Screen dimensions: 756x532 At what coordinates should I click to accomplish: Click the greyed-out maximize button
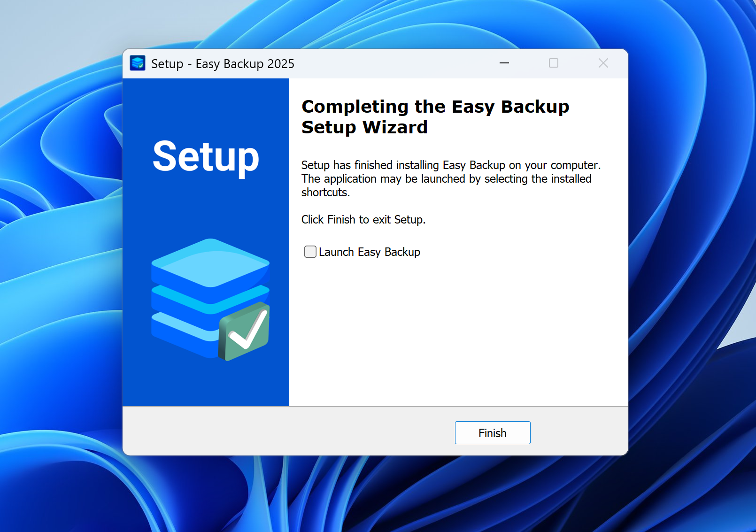(554, 63)
